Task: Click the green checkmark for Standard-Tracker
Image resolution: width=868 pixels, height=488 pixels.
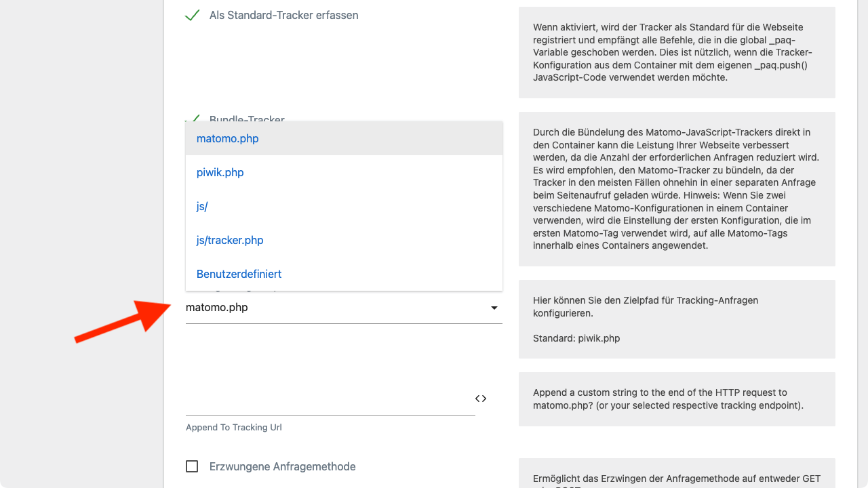Action: click(x=192, y=15)
